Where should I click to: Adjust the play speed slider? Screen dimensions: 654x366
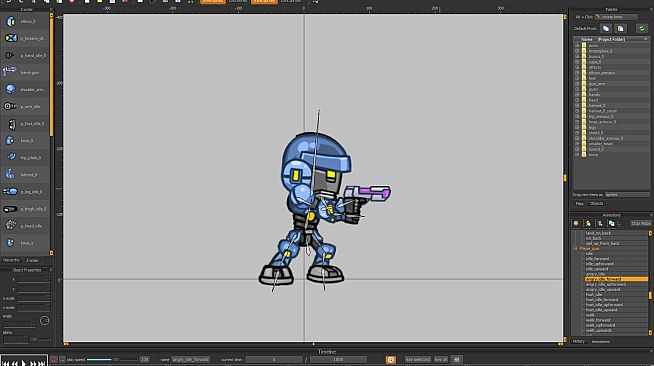click(x=112, y=359)
